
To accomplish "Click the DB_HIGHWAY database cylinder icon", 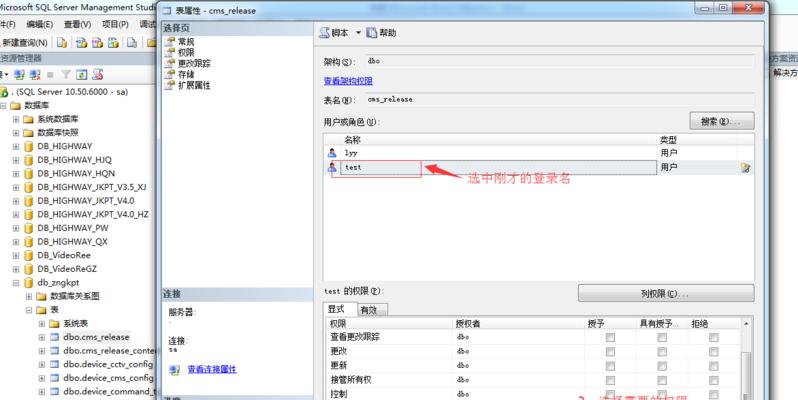I will [28, 146].
